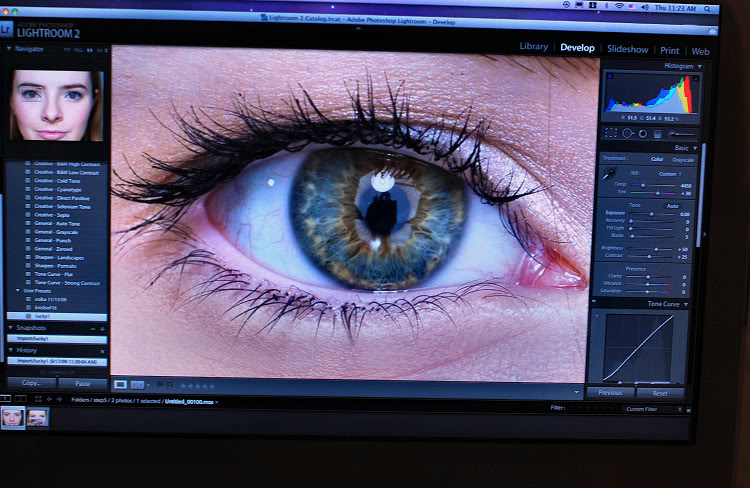This screenshot has height=488, width=750.
Task: Rate the photo five stars in toolbar
Action: click(212, 386)
